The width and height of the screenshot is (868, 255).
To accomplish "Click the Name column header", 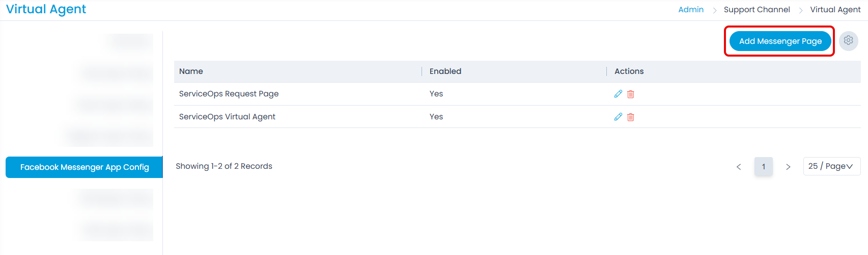I will (x=191, y=71).
